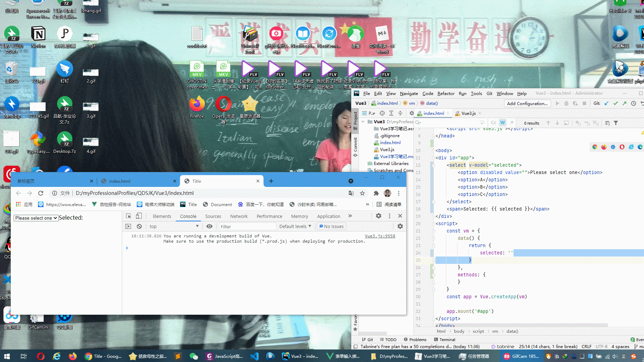Open Chrome three-dot main menu
Viewport: 644px width, 362px height.
399,193
